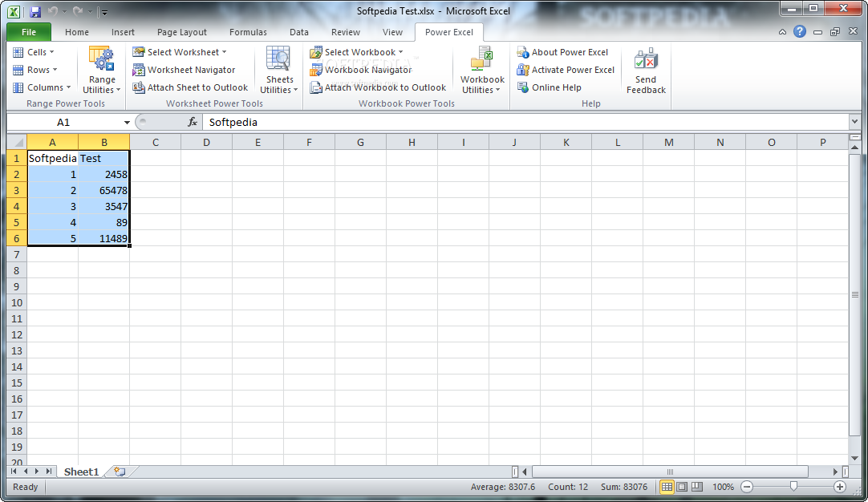
Task: Switch to the Formulas tab
Action: click(248, 32)
